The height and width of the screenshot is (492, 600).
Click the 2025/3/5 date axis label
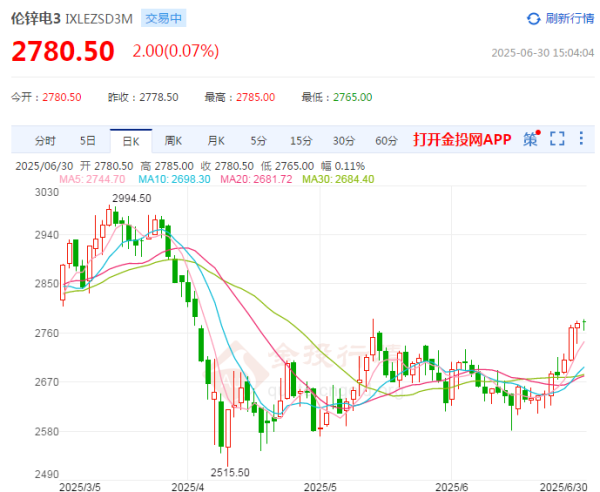(x=80, y=487)
